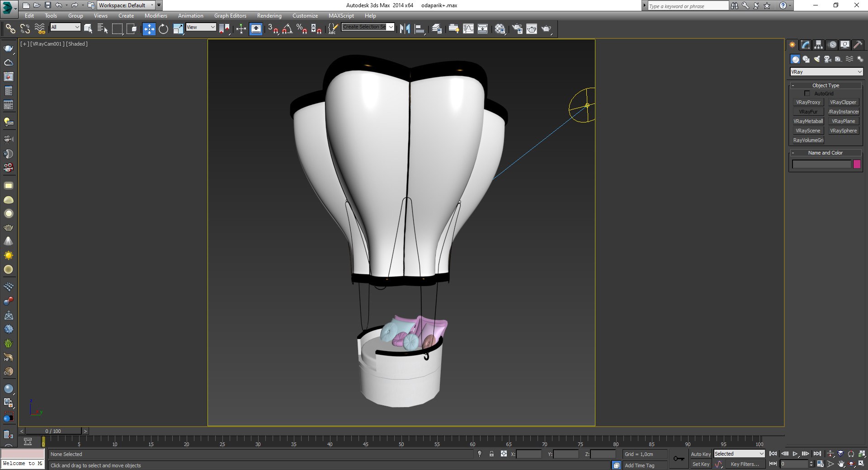The width and height of the screenshot is (868, 470).
Task: Click the Select Object arrow tool
Action: point(88,29)
